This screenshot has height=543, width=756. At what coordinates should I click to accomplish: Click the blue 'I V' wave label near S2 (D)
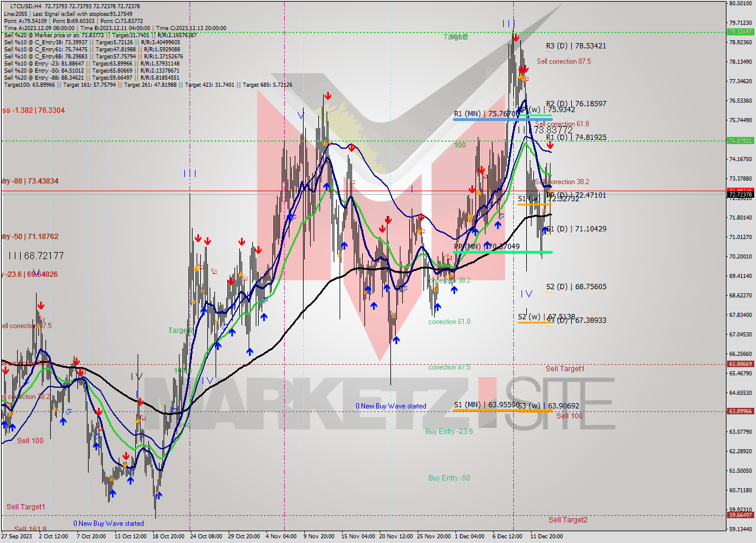pyautogui.click(x=526, y=293)
